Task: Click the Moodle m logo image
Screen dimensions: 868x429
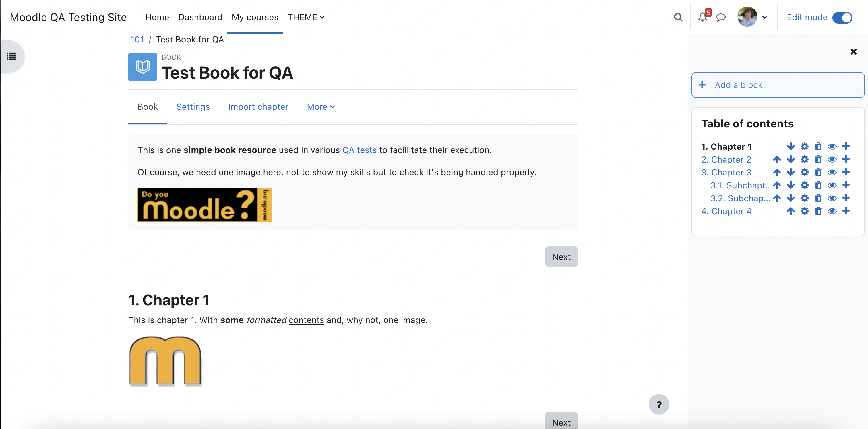Action: coord(165,361)
